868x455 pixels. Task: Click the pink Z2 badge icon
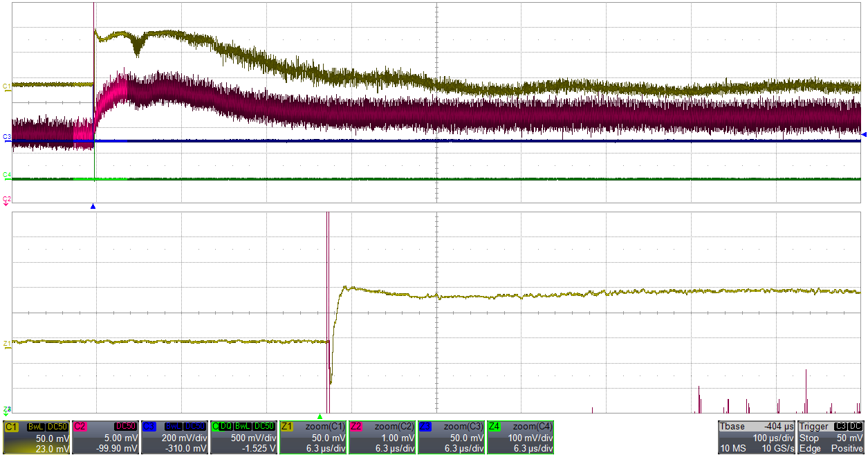click(357, 427)
